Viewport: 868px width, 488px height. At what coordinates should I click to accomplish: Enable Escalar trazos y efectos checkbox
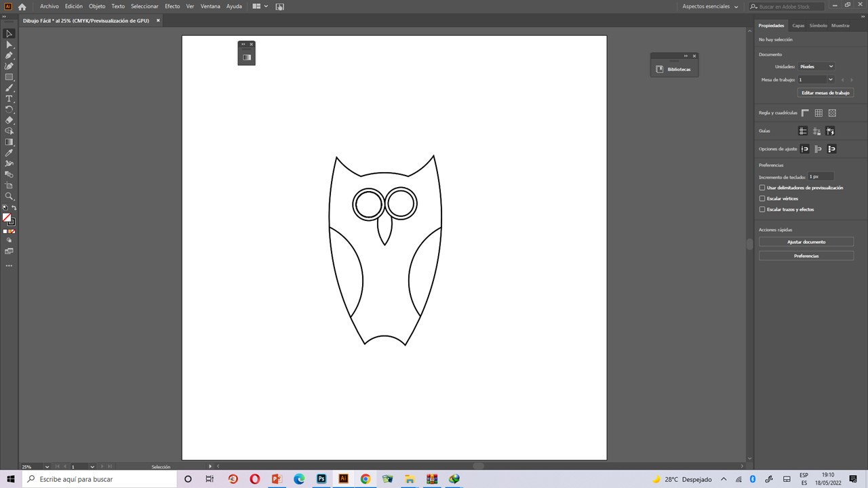click(x=762, y=209)
